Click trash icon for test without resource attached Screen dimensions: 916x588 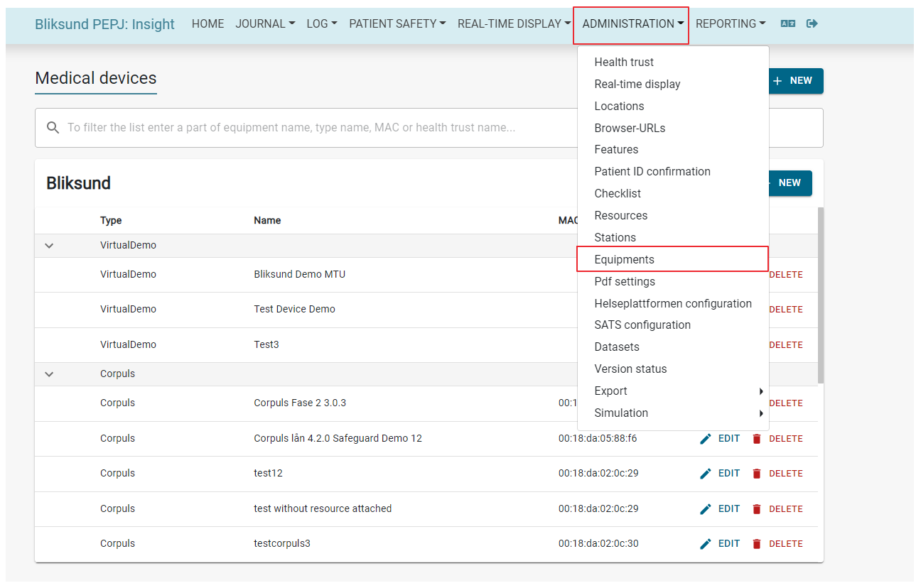[x=757, y=509]
